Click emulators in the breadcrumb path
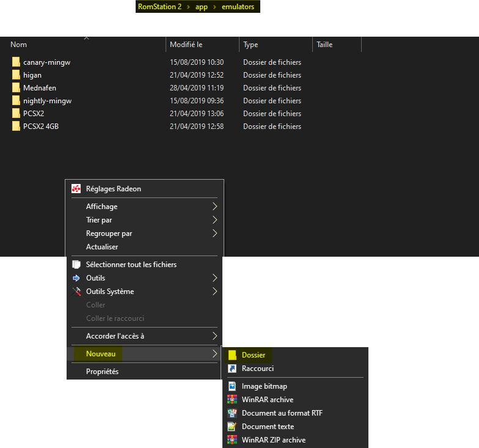Screen dimensions: 479x448 (238, 6)
